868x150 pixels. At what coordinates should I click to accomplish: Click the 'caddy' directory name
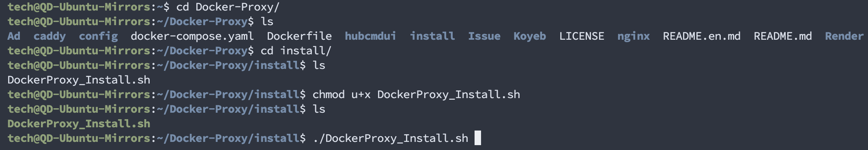pyautogui.click(x=49, y=36)
